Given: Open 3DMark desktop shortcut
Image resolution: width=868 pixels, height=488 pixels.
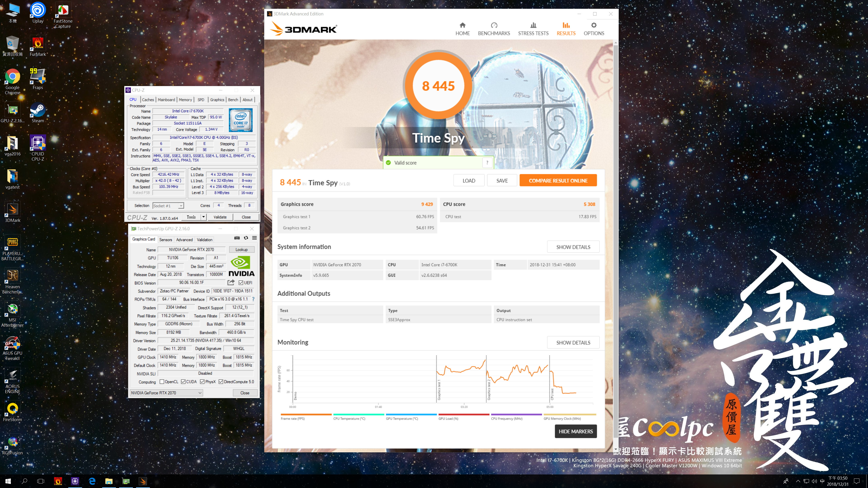Looking at the screenshot, I should point(12,212).
